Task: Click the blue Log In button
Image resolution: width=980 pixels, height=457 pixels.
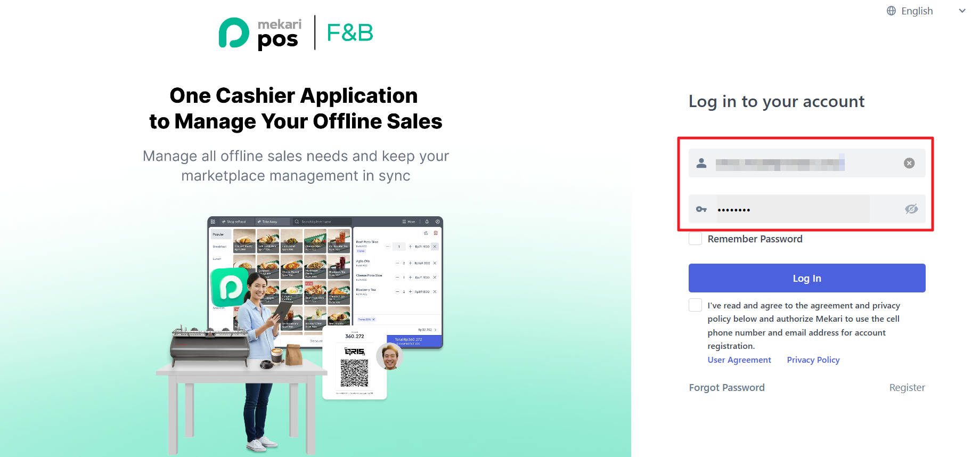Action: point(807,278)
